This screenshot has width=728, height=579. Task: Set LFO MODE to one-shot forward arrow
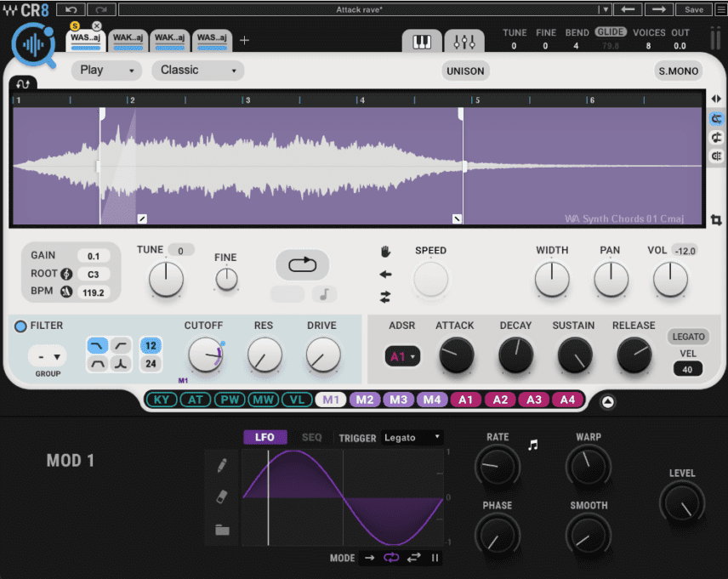tap(370, 558)
